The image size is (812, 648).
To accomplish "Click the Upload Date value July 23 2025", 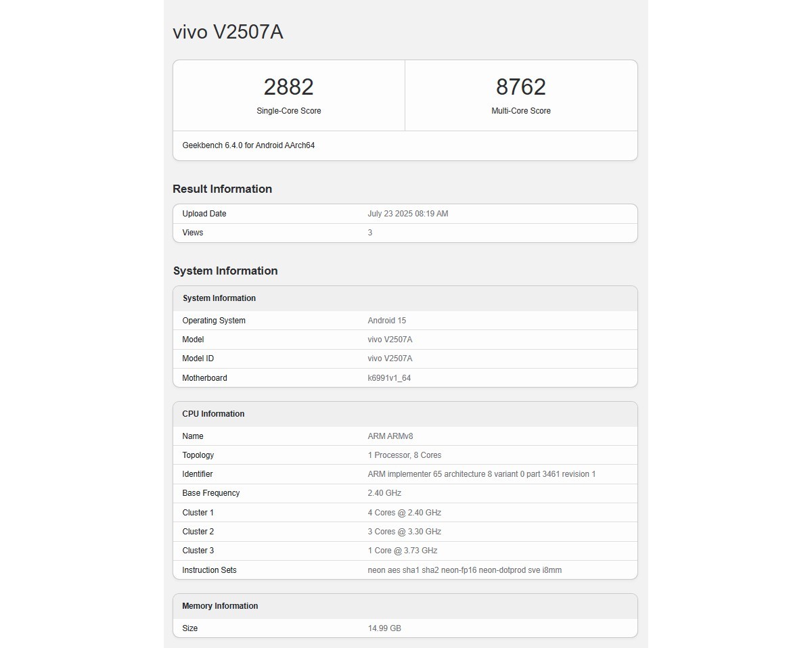I will [x=407, y=214].
